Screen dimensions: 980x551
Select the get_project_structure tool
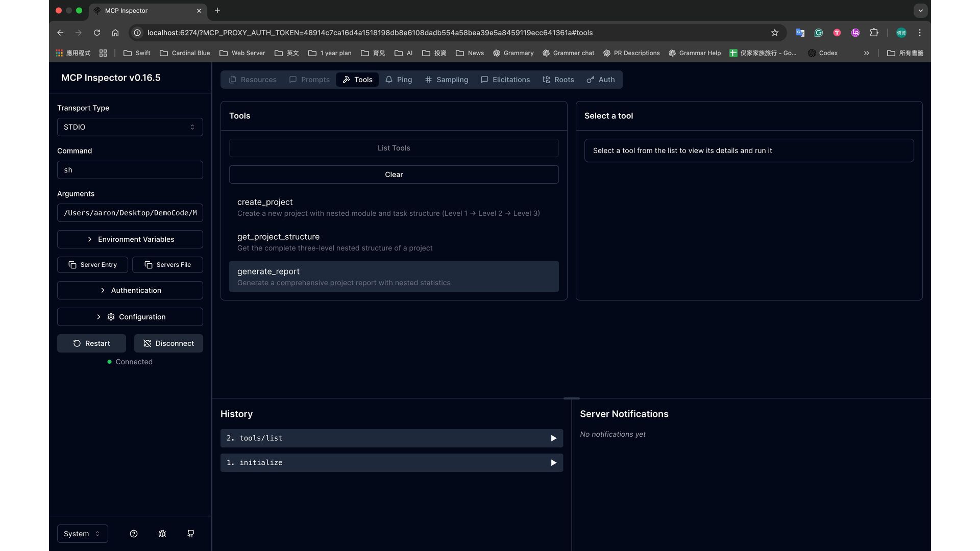394,242
